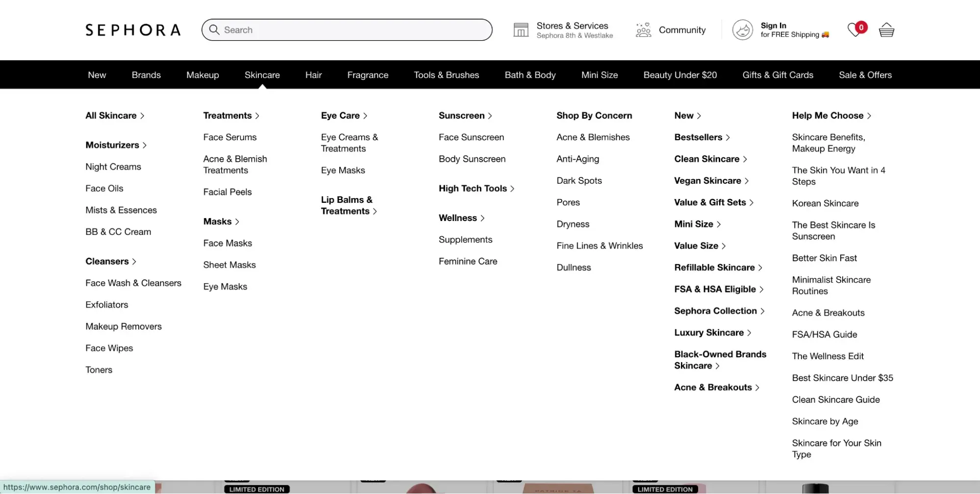
Task: Open Refillable Skincare link
Action: (718, 268)
